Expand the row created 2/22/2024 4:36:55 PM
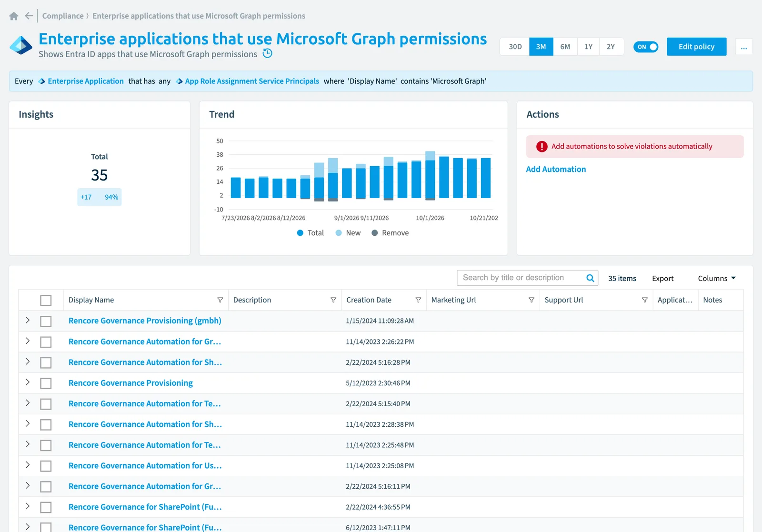 [x=28, y=507]
